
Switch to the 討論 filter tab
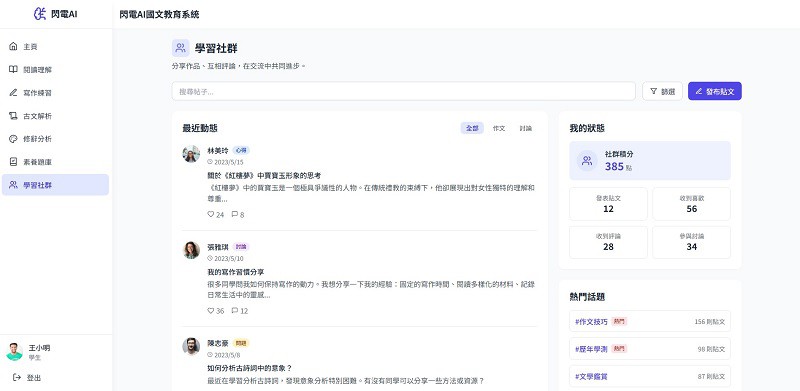(x=526, y=128)
